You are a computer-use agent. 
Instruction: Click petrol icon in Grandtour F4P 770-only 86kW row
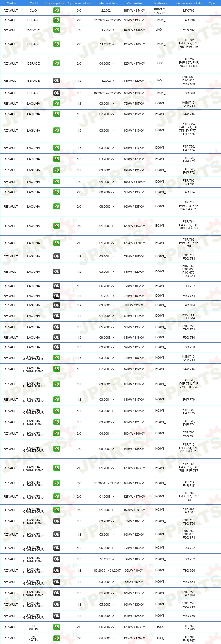(57, 400)
